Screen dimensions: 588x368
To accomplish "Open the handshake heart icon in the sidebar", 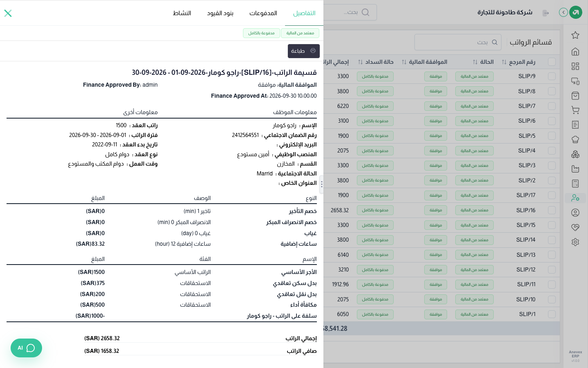I will [x=575, y=227].
